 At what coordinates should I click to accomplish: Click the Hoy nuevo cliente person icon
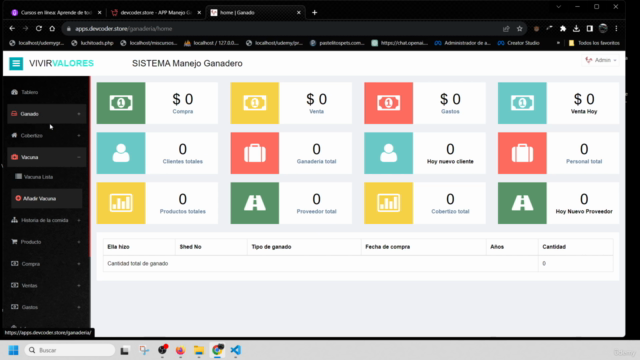coord(389,153)
